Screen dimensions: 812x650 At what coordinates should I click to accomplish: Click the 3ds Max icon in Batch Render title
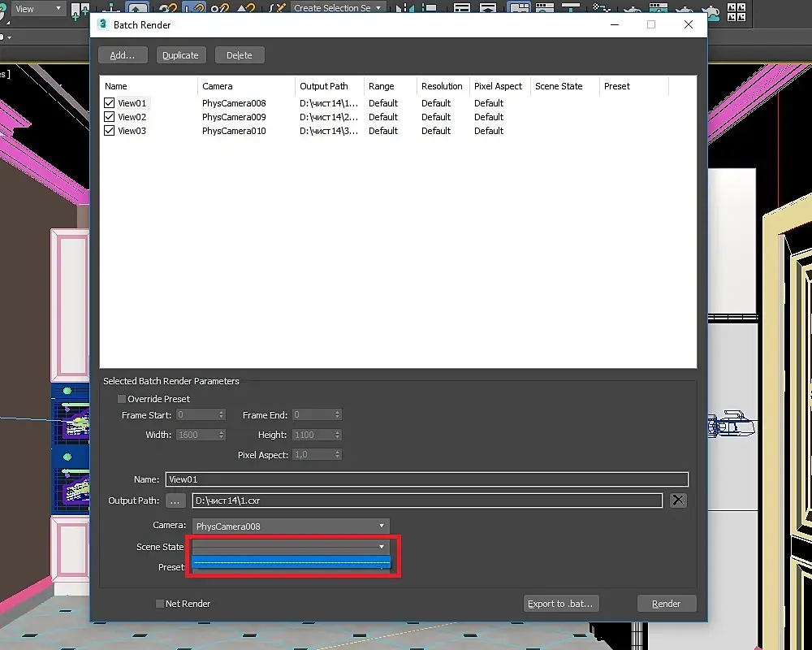[102, 24]
